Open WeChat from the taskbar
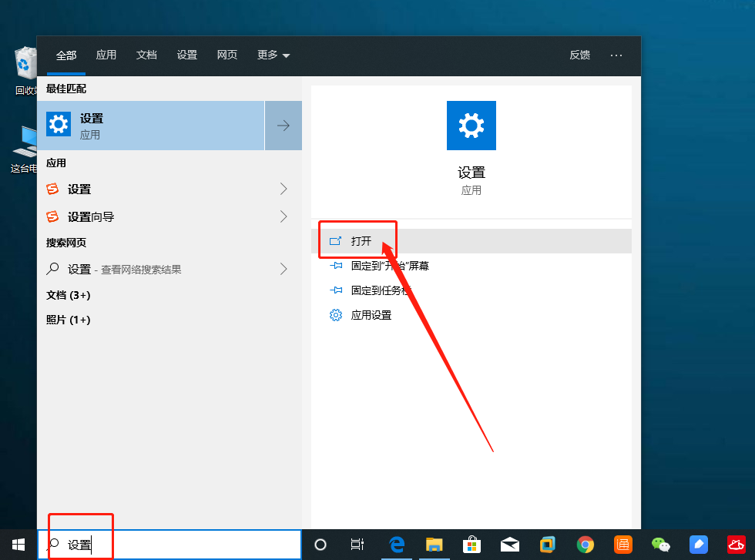Image resolution: width=755 pixels, height=560 pixels. pyautogui.click(x=660, y=545)
